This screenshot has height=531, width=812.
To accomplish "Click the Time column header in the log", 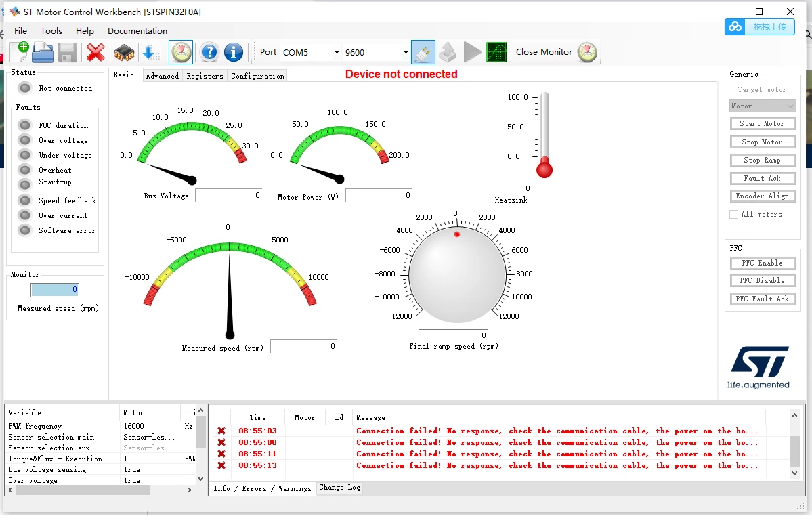I will [257, 417].
